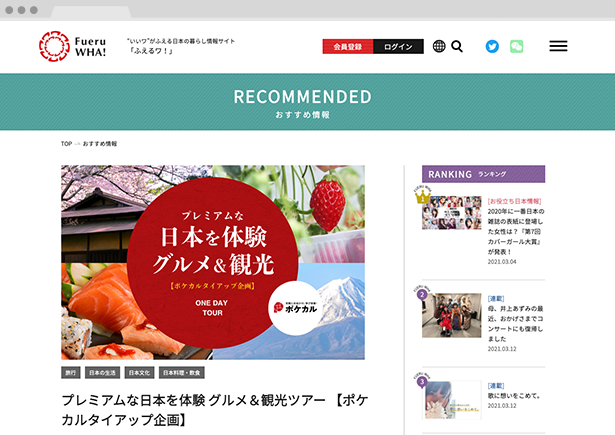Click the ポケカル logo badge
This screenshot has height=435, width=615.
[295, 308]
